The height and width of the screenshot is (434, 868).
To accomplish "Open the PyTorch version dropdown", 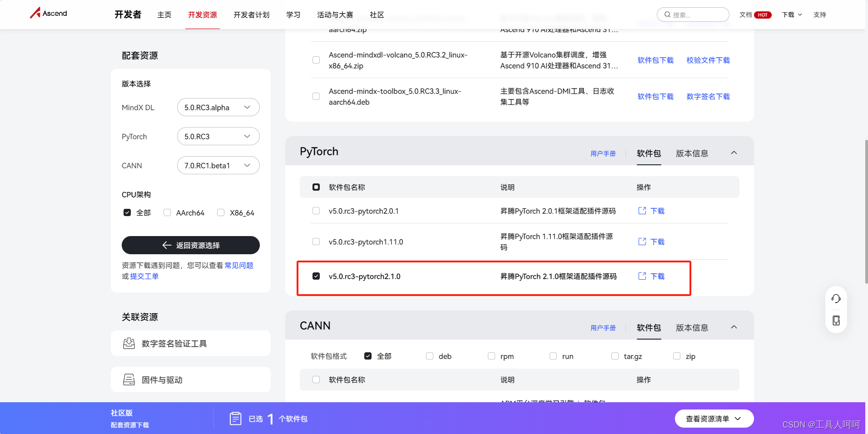I will coord(218,136).
